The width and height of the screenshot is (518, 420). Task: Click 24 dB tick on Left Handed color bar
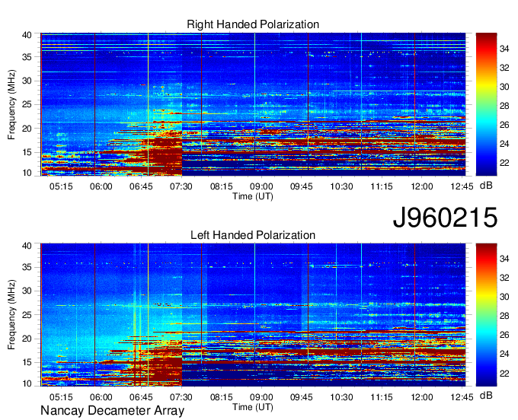click(504, 354)
